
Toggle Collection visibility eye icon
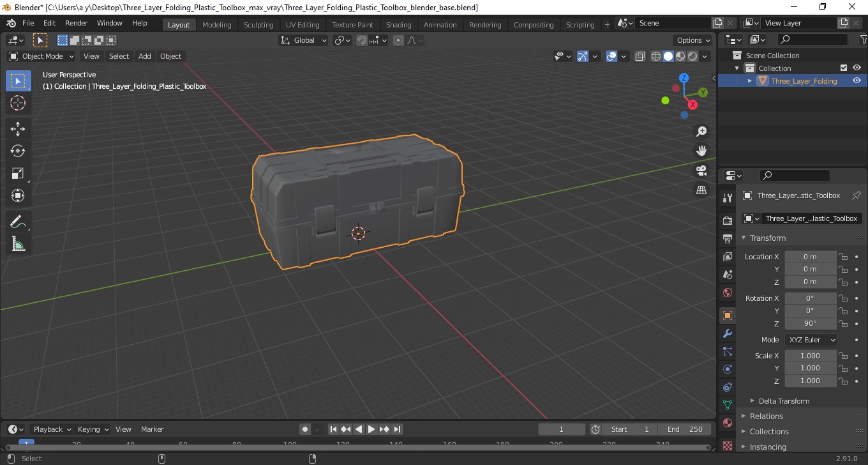pos(857,68)
